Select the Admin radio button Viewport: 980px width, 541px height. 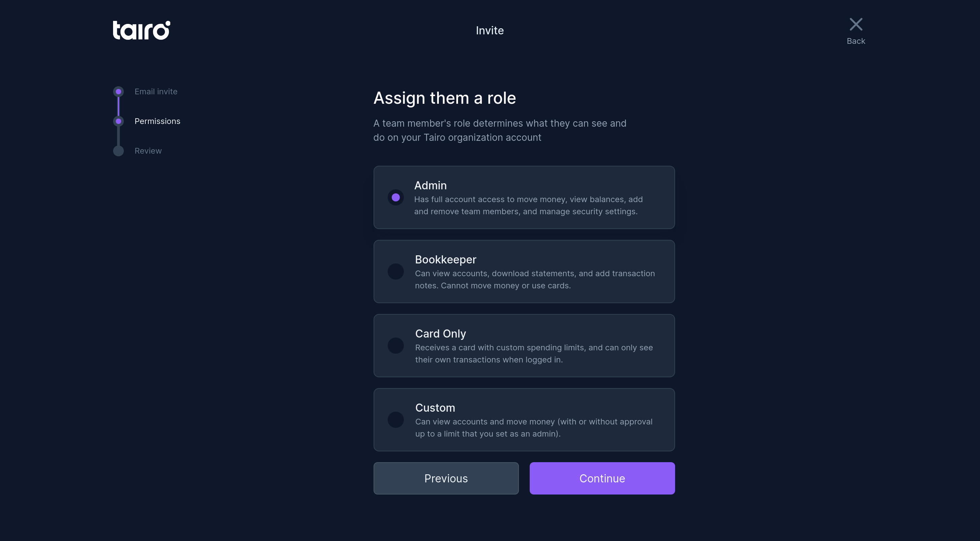coord(396,198)
